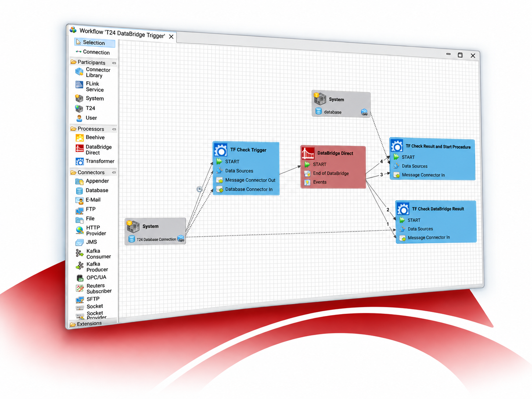Click Message Connector Out in TF Check Trigger
Image resolution: width=532 pixels, height=399 pixels.
pos(246,180)
